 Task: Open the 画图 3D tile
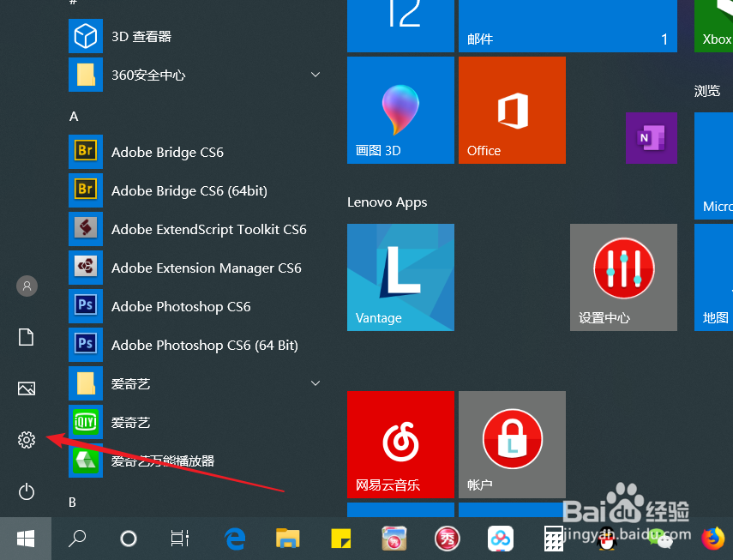click(x=400, y=111)
